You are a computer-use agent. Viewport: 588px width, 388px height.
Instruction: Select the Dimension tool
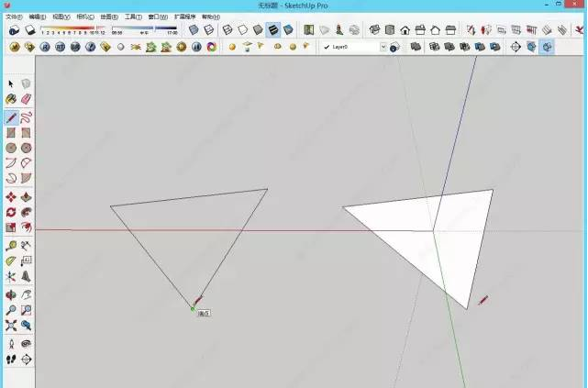click(26, 246)
